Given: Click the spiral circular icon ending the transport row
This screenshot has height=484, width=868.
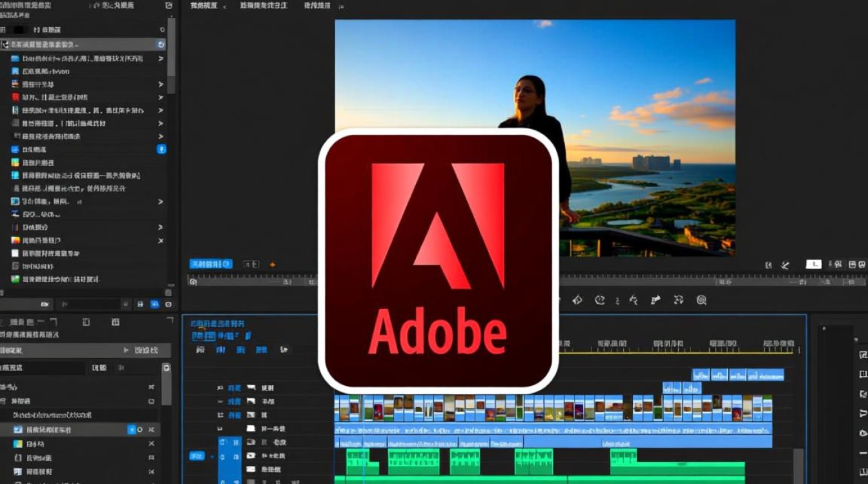Looking at the screenshot, I should (x=701, y=299).
